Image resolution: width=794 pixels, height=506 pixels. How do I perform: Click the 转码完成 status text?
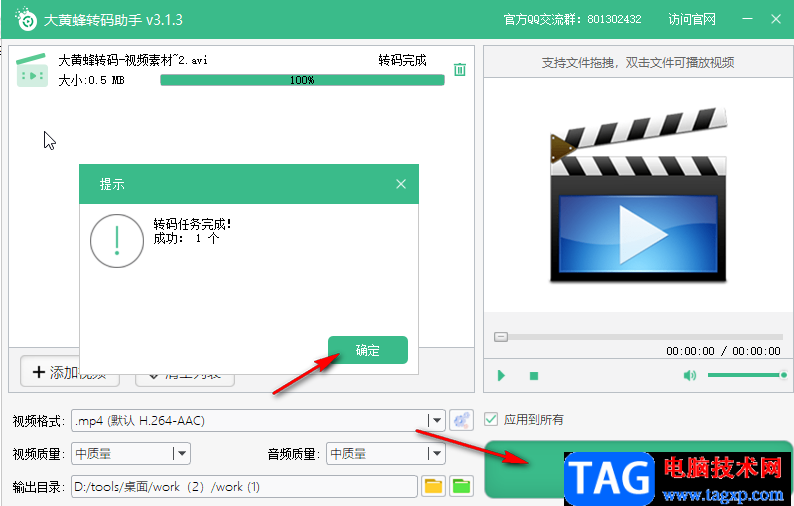[x=403, y=60]
